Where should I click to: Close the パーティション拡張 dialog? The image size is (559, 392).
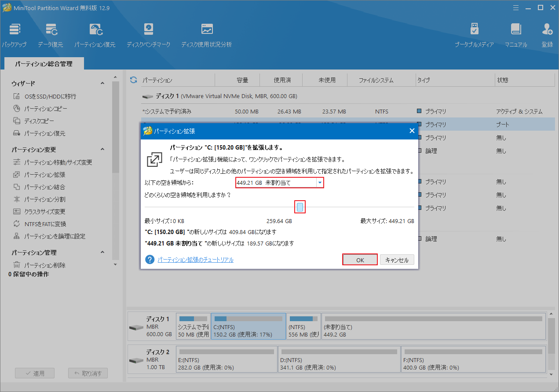[x=412, y=131]
